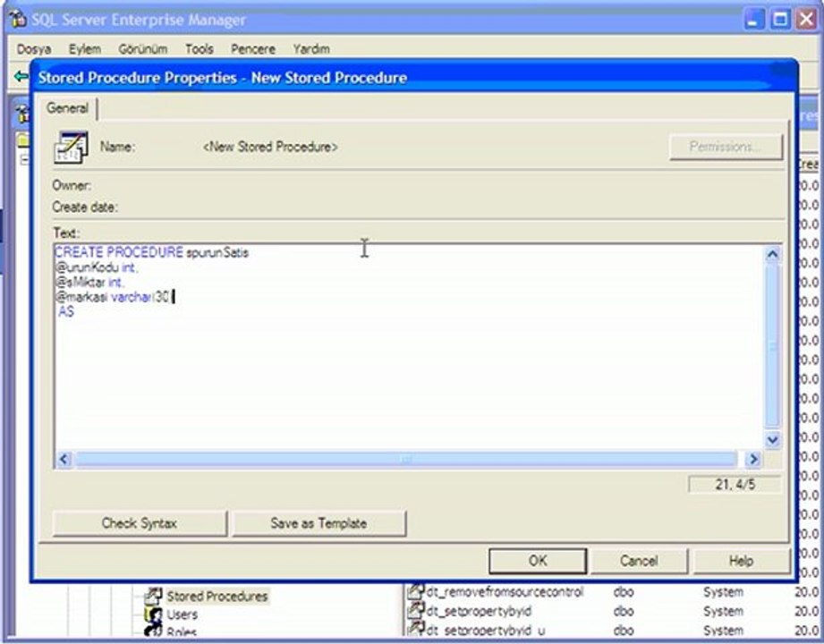Viewport: 824px width, 644px height.
Task: Open the Dosya menu
Action: [34, 49]
